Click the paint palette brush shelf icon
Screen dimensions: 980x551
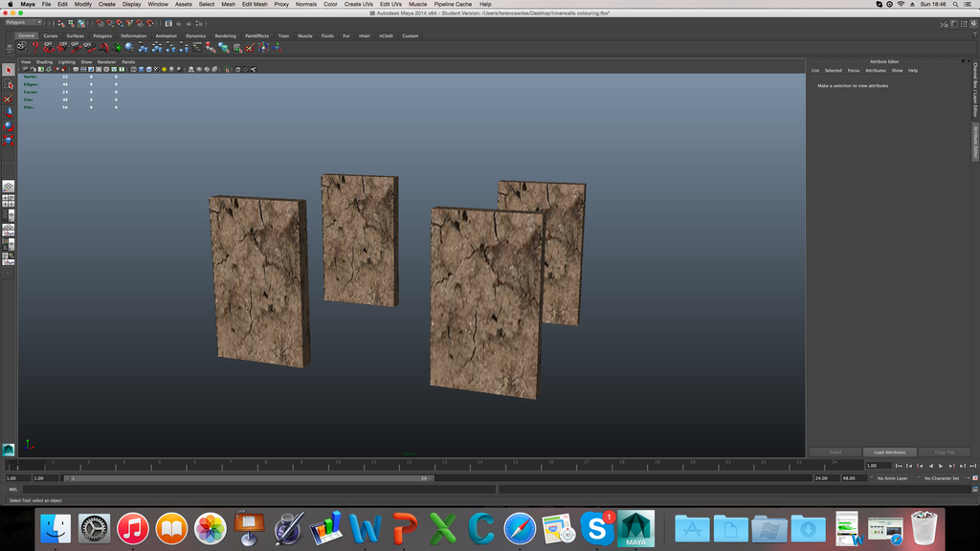pyautogui.click(x=250, y=47)
